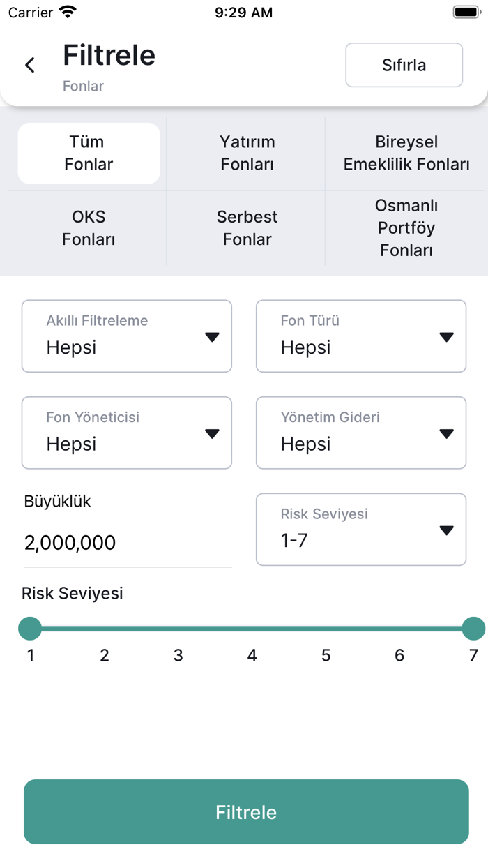This screenshot has width=488, height=868.
Task: Expand the Risk Seviyesi 1-7 dropdown
Action: click(360, 529)
